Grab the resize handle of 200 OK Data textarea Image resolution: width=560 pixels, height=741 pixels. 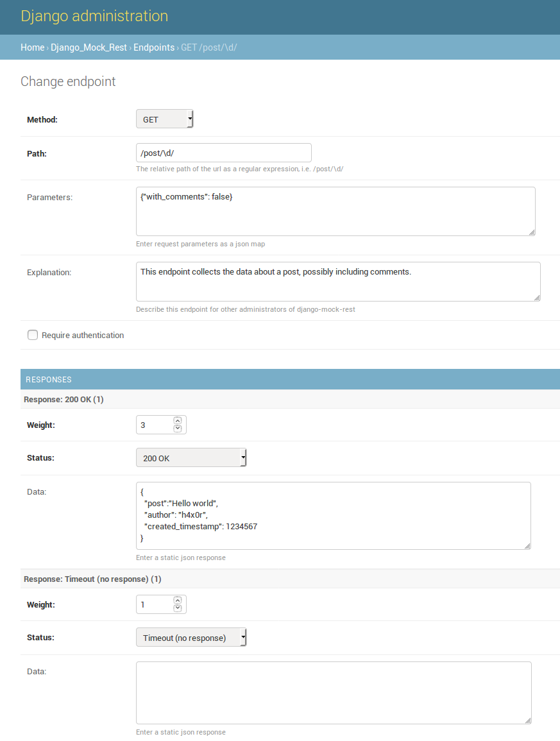pyautogui.click(x=527, y=546)
